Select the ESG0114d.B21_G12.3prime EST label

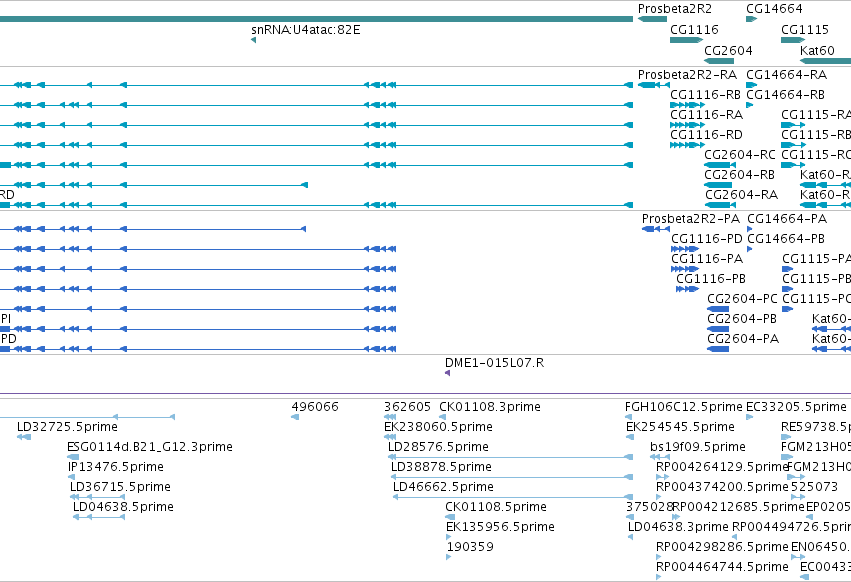[150, 447]
